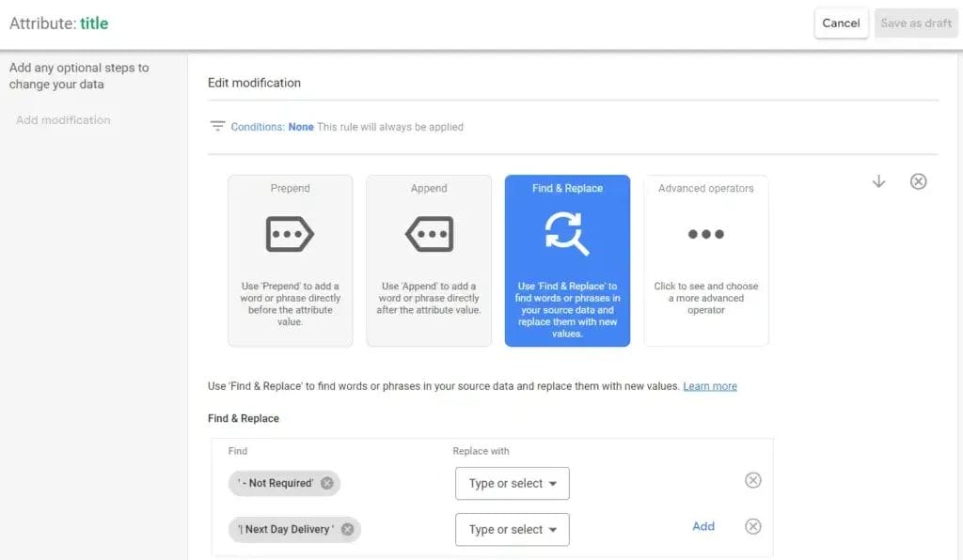Remove the modification using the circled X icon

[919, 181]
